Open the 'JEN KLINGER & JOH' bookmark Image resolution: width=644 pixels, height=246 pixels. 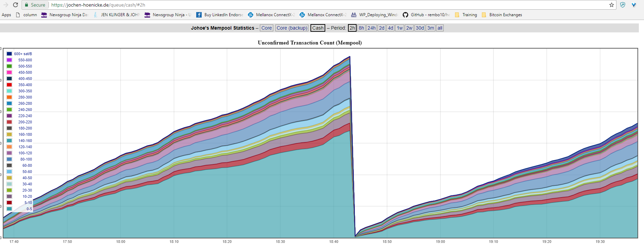point(116,15)
